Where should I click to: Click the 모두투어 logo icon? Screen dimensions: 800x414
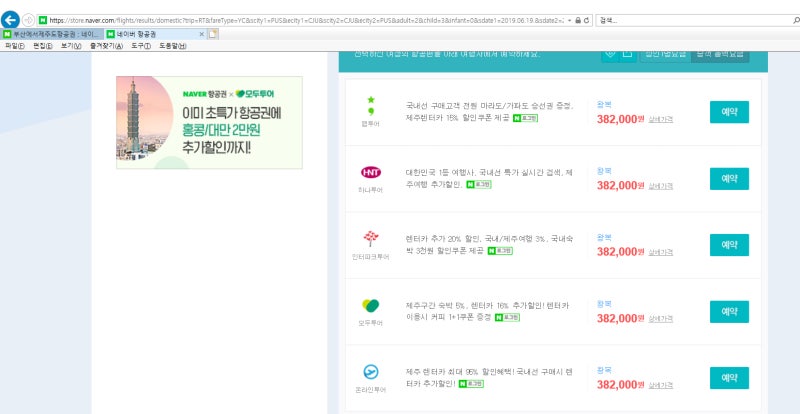[371, 305]
